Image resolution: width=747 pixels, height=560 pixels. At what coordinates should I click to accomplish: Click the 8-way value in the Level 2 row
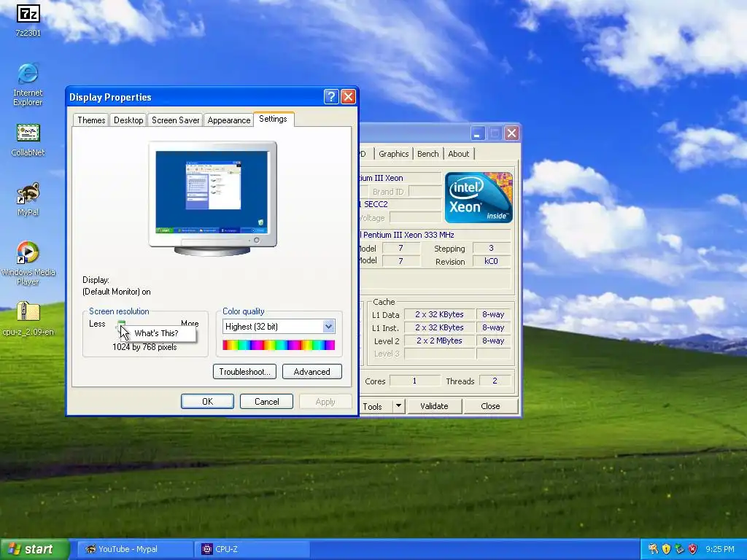pyautogui.click(x=493, y=341)
